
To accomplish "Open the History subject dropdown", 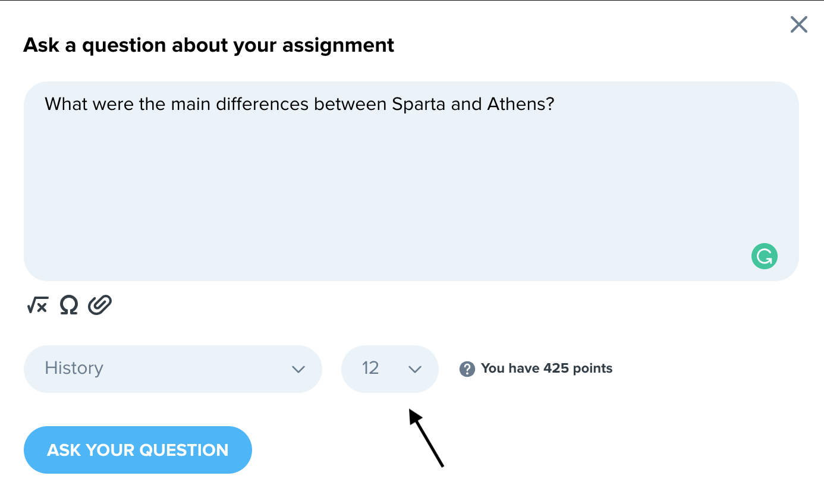I will pyautogui.click(x=172, y=368).
